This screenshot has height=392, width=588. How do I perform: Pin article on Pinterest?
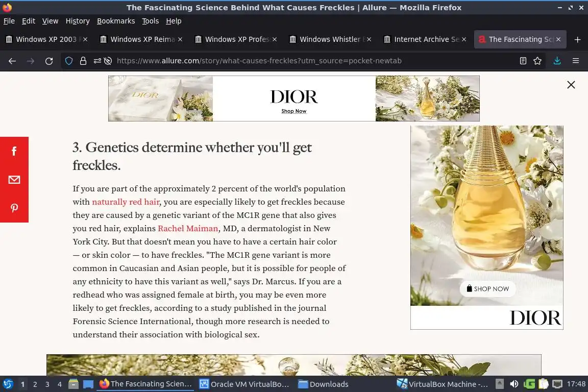pyautogui.click(x=14, y=208)
